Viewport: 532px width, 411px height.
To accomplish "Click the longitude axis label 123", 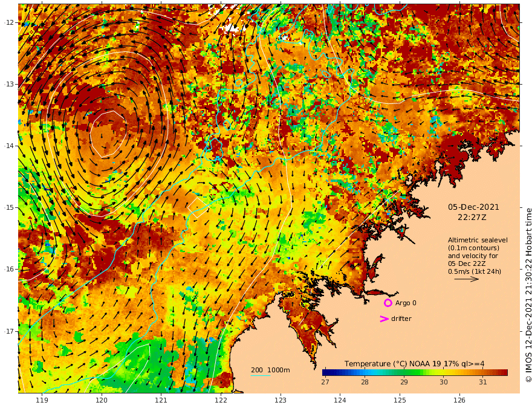I will click(x=281, y=400).
